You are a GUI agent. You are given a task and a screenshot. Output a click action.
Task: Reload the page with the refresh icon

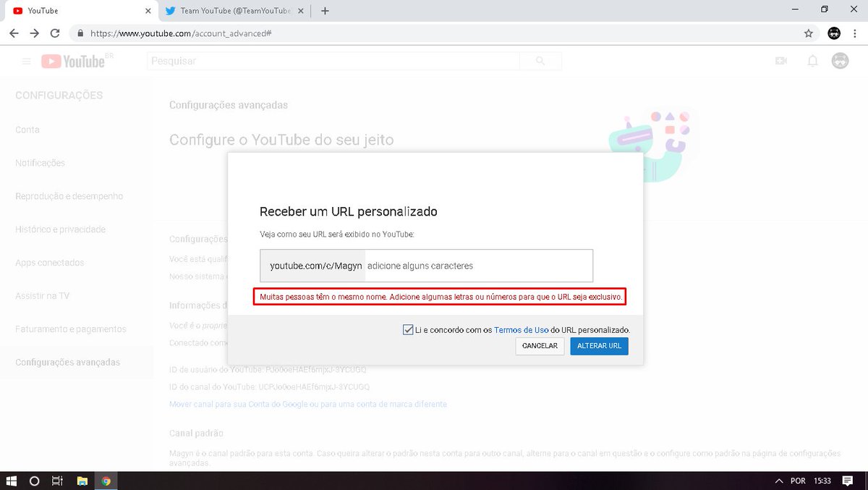click(x=55, y=33)
